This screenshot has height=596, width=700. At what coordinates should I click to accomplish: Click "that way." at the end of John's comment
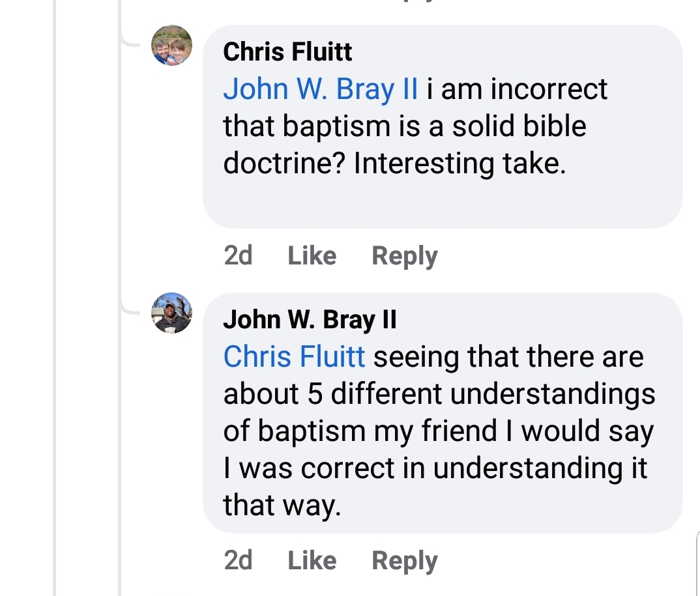click(282, 505)
